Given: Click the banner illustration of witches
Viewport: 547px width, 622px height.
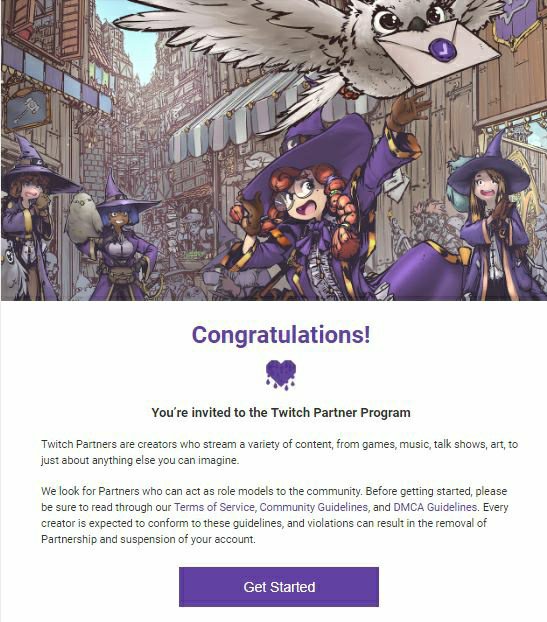Looking at the screenshot, I should pyautogui.click(x=274, y=150).
